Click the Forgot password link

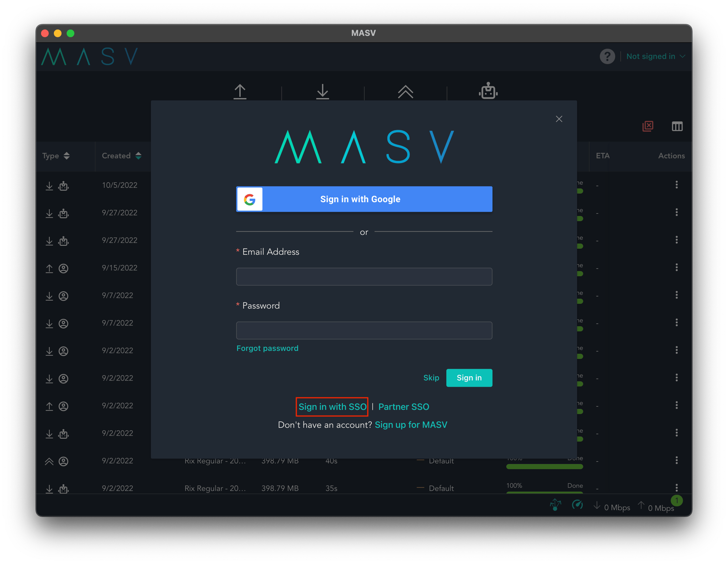click(x=267, y=348)
